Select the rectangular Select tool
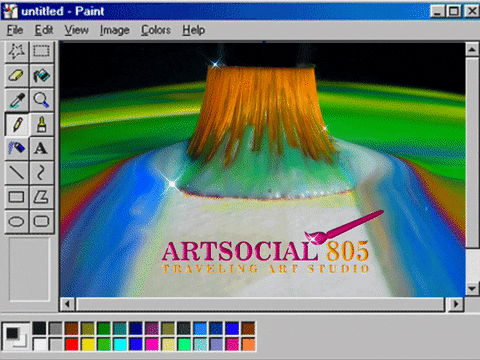The height and width of the screenshot is (360, 480). [x=41, y=51]
